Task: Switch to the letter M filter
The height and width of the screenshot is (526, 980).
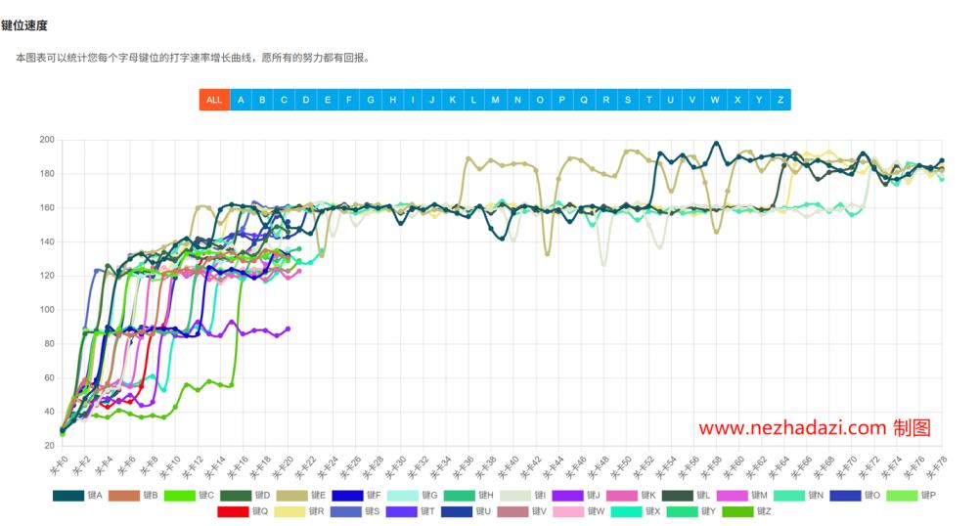Action: click(x=495, y=100)
